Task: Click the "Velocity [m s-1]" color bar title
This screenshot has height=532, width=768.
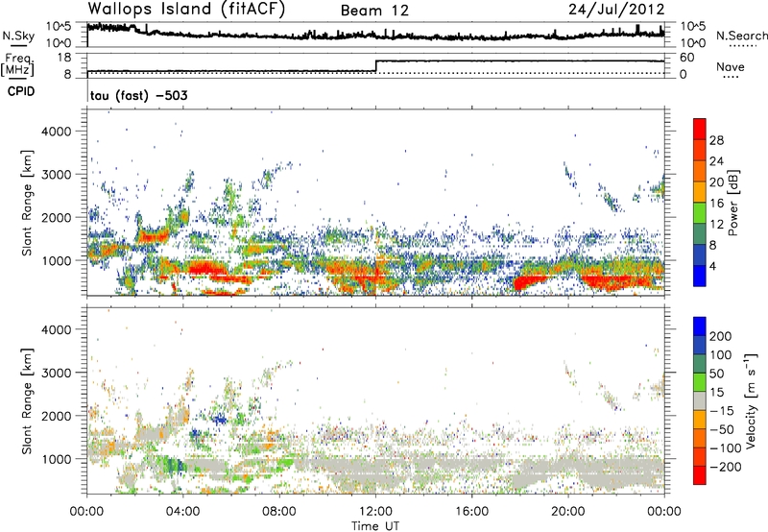Action: point(751,400)
